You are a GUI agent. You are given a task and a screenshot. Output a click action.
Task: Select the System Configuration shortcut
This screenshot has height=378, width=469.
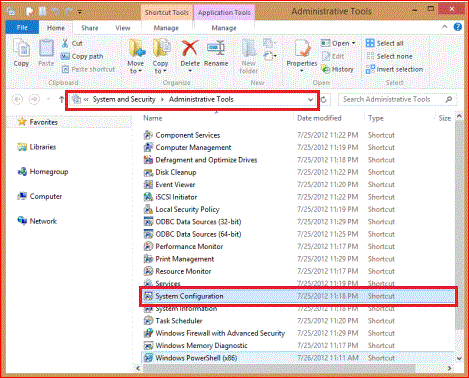point(298,296)
